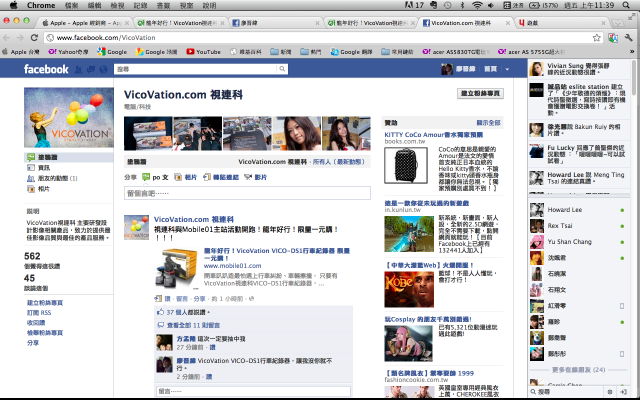640x400 pixels.
Task: Open first photo thumbnail in page photo strip
Action: click(148, 133)
